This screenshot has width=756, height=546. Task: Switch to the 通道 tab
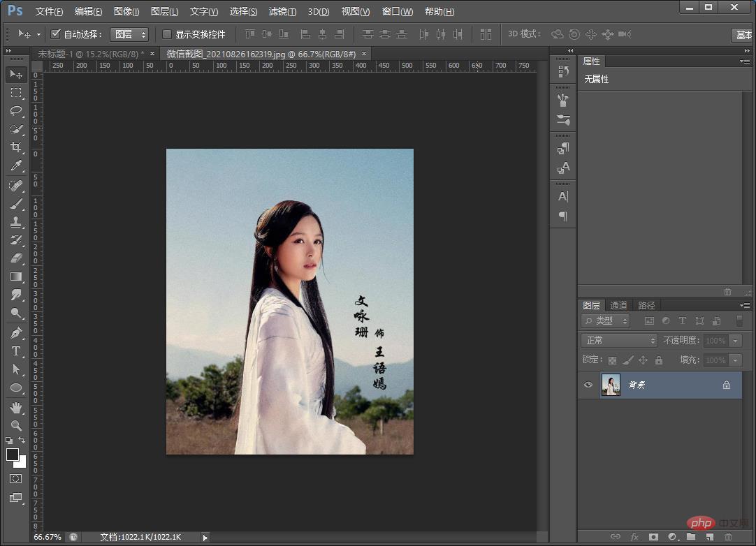point(618,305)
